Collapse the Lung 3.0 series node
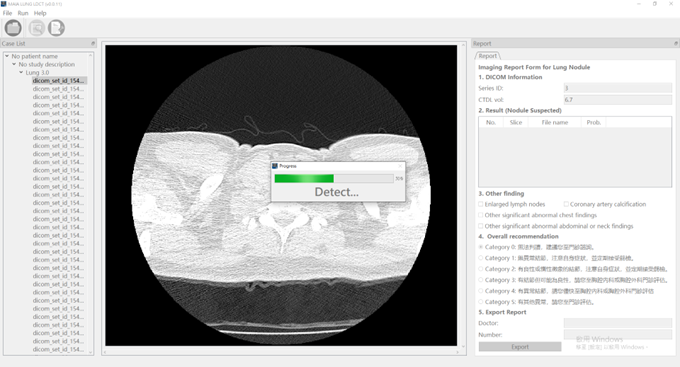Image resolution: width=680 pixels, height=367 pixels. tap(21, 72)
